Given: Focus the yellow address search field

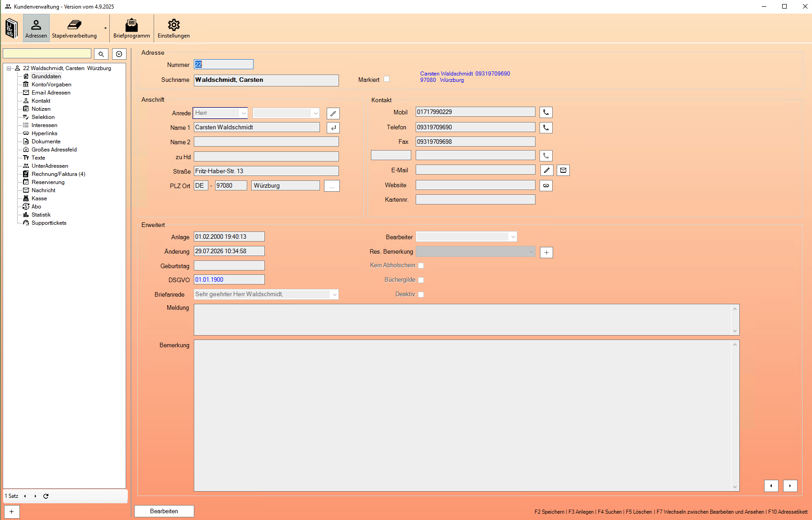Looking at the screenshot, I should pyautogui.click(x=47, y=53).
